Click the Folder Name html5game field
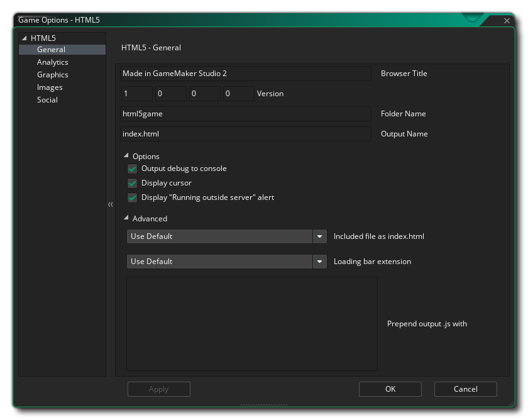528x420 pixels. [245, 113]
